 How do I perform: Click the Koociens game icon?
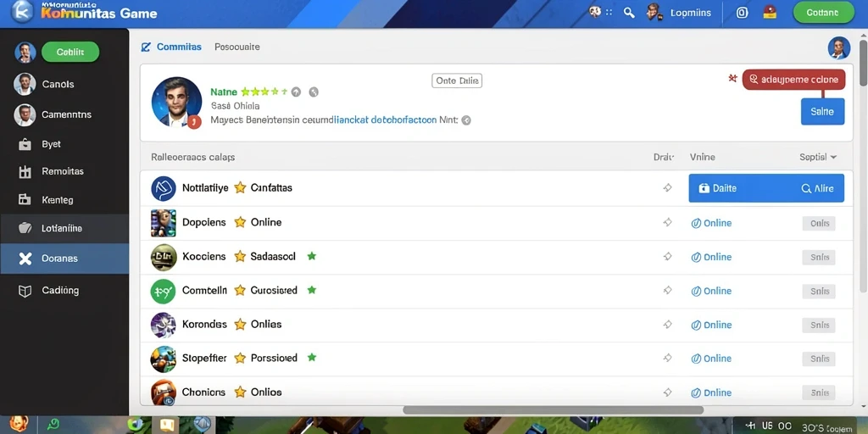point(164,257)
